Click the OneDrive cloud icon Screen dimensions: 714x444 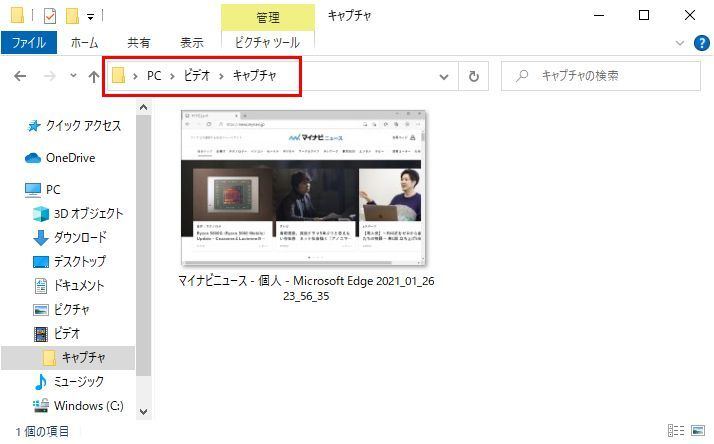coord(33,158)
